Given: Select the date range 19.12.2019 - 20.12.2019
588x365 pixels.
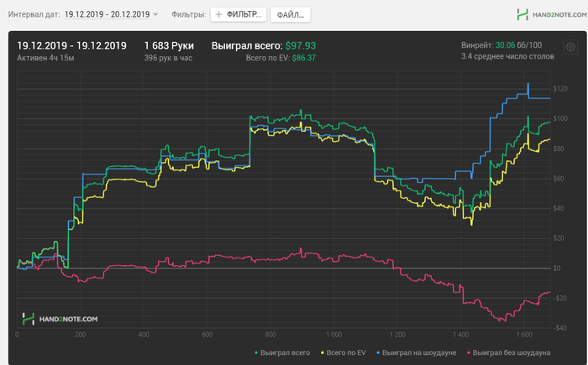Looking at the screenshot, I should (107, 14).
